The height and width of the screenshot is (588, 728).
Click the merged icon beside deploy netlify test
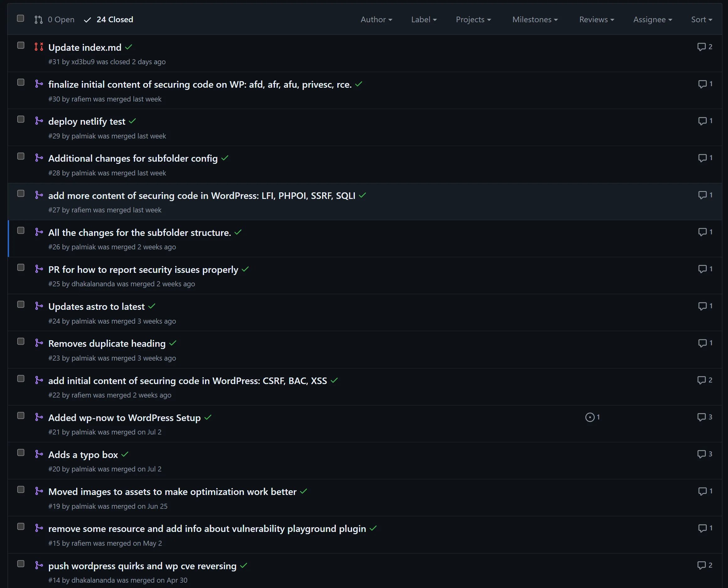tap(39, 121)
